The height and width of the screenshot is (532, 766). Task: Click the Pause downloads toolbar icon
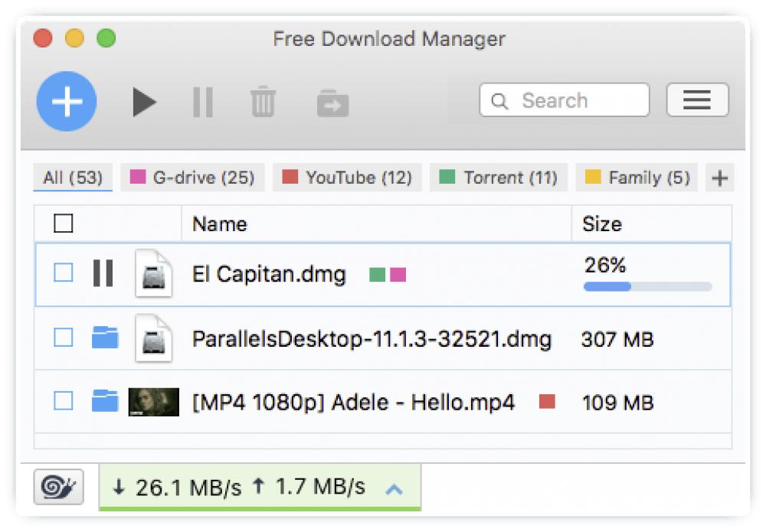(x=202, y=102)
